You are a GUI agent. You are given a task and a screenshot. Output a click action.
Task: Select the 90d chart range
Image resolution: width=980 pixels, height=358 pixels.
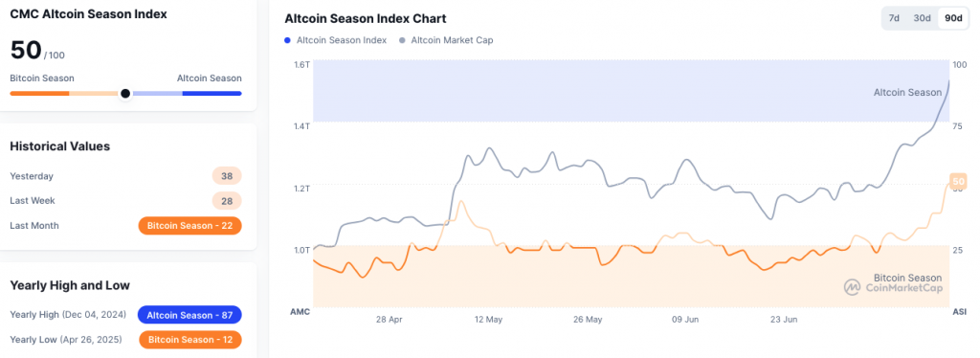(953, 18)
